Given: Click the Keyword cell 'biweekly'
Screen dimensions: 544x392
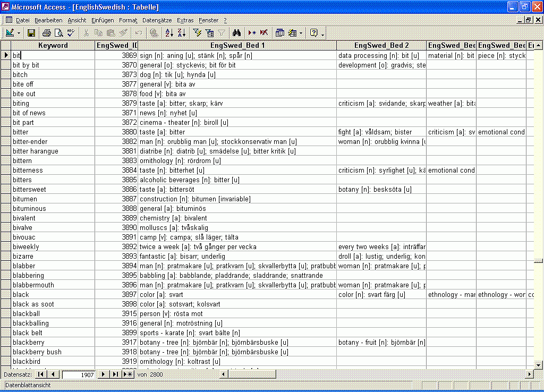Looking at the screenshot, I should tap(53, 246).
